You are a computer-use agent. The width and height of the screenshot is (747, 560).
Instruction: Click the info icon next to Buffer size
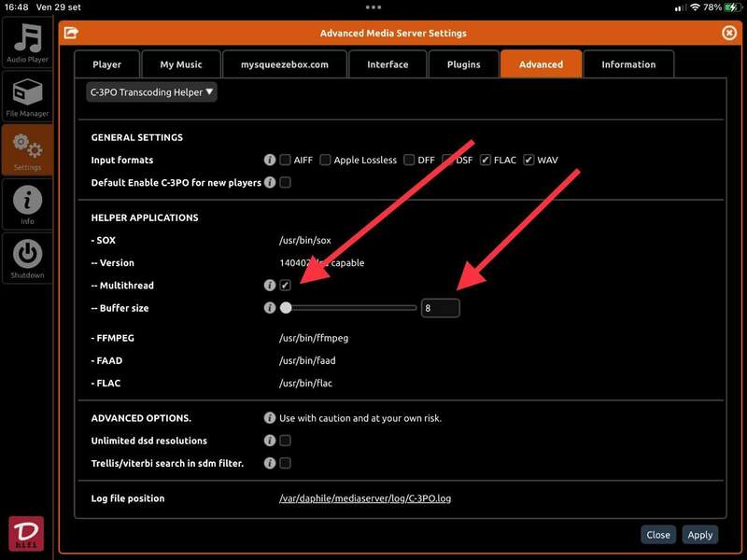coord(270,308)
